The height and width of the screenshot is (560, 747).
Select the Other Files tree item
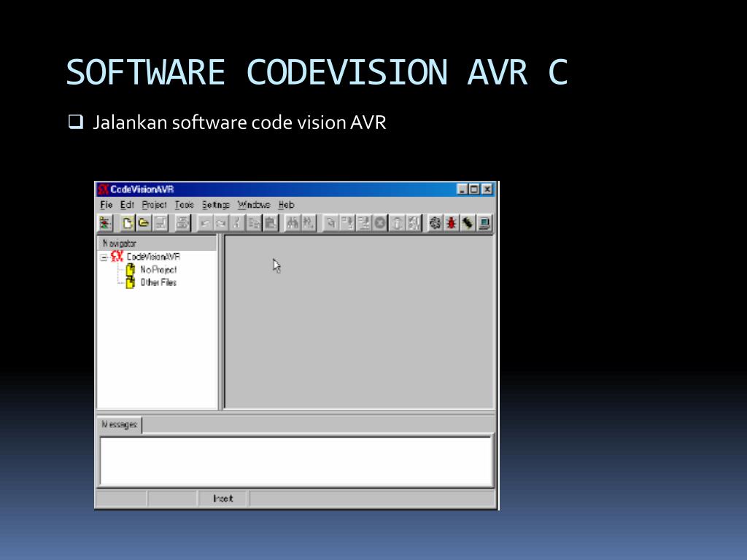tap(158, 282)
